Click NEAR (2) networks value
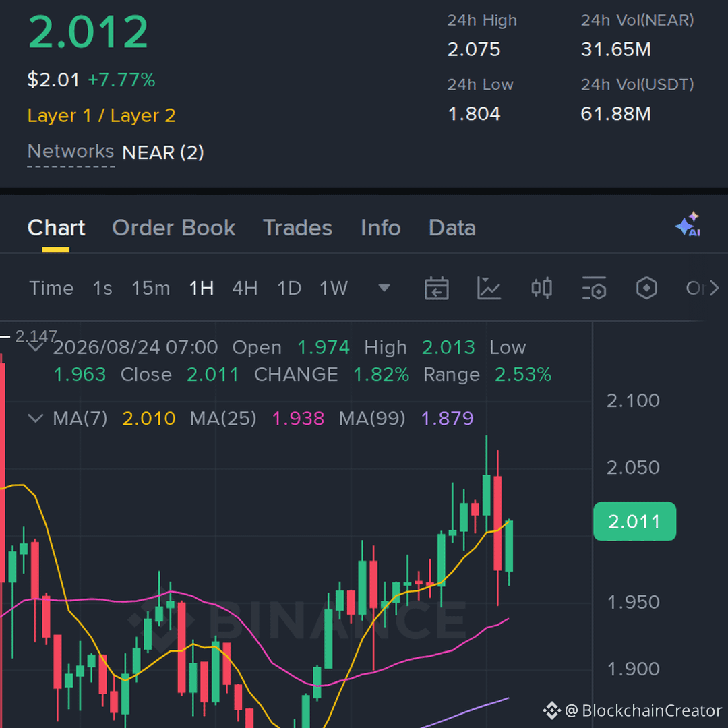The image size is (728, 728). [163, 153]
